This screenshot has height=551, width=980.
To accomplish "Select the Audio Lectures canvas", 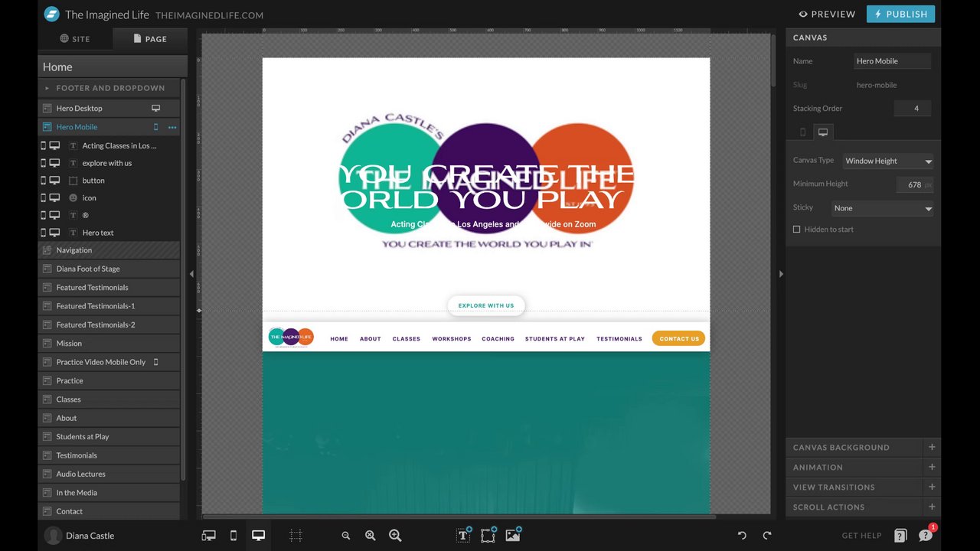I will coord(109,474).
